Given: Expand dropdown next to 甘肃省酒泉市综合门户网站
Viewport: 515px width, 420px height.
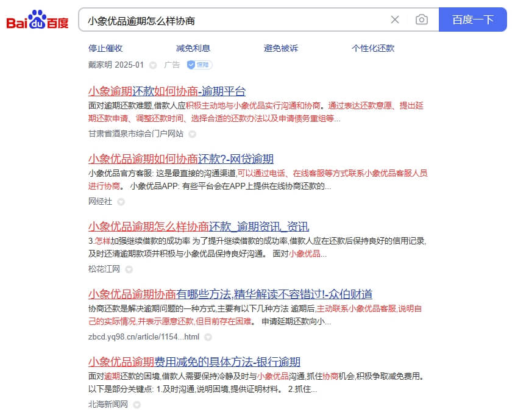Looking at the screenshot, I should 192,134.
